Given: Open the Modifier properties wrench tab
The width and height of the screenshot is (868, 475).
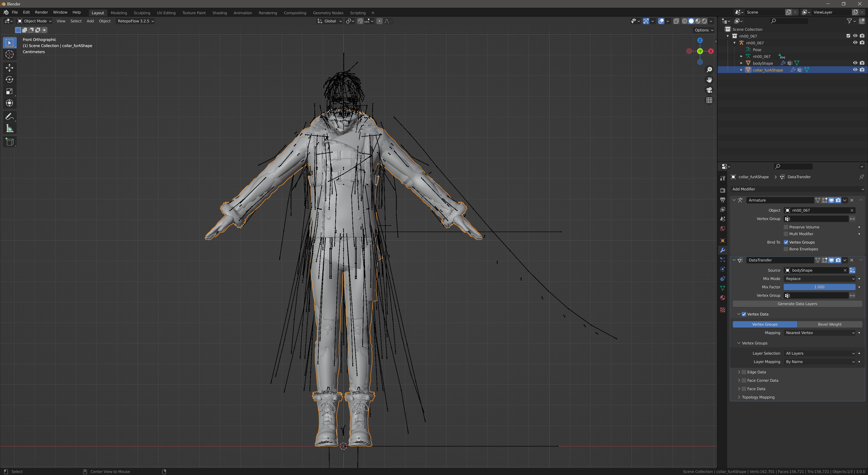Looking at the screenshot, I should pyautogui.click(x=722, y=250).
